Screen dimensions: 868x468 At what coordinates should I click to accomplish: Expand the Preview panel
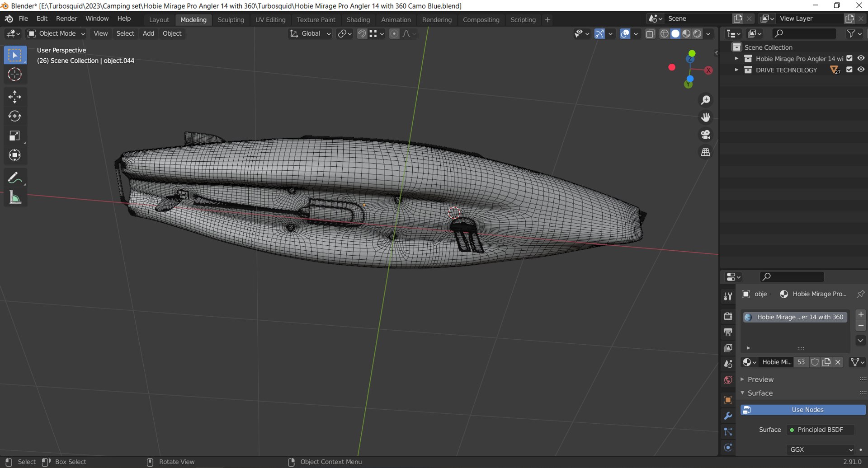760,379
